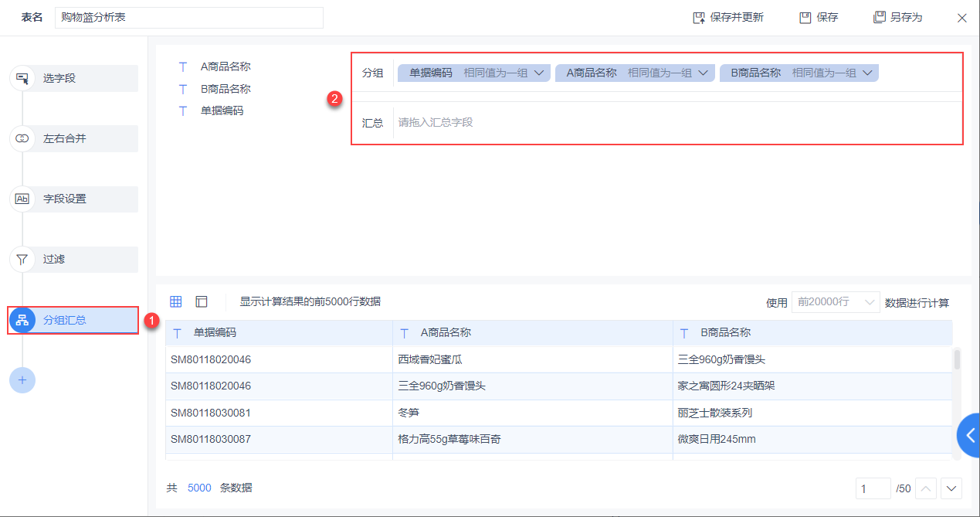Switch to grid table view icon
The height and width of the screenshot is (517, 980).
(176, 301)
